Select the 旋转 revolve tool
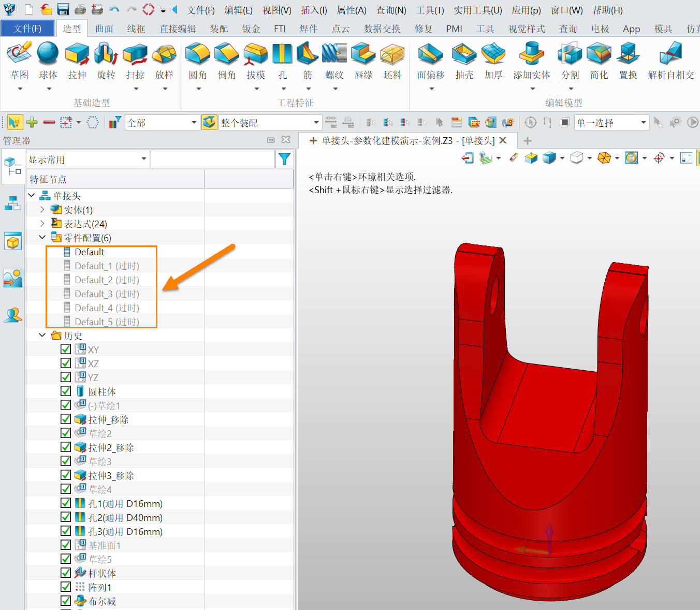The width and height of the screenshot is (700, 610). point(106,62)
